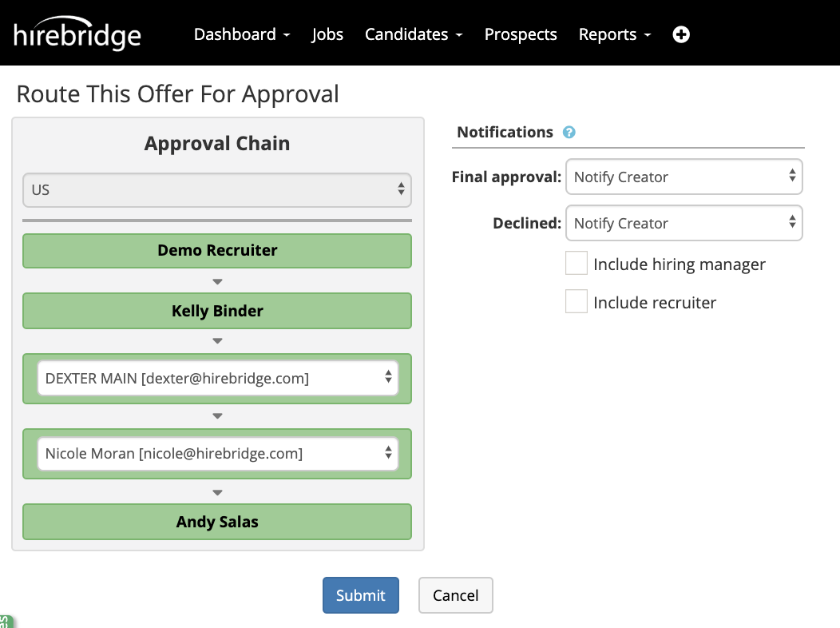This screenshot has height=628, width=840.
Task: Go to the Jobs page
Action: pos(327,34)
